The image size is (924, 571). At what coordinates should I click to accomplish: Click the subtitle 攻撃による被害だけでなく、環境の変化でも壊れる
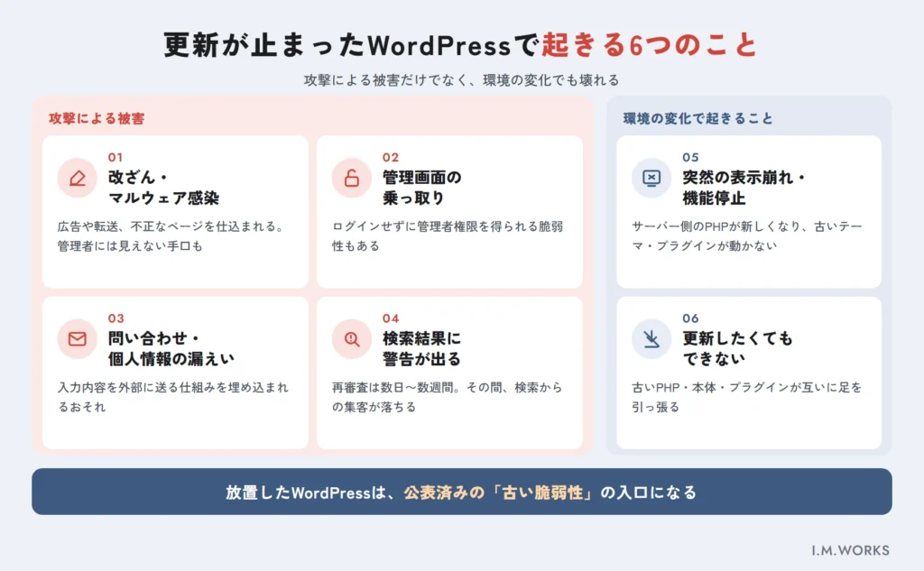(461, 80)
